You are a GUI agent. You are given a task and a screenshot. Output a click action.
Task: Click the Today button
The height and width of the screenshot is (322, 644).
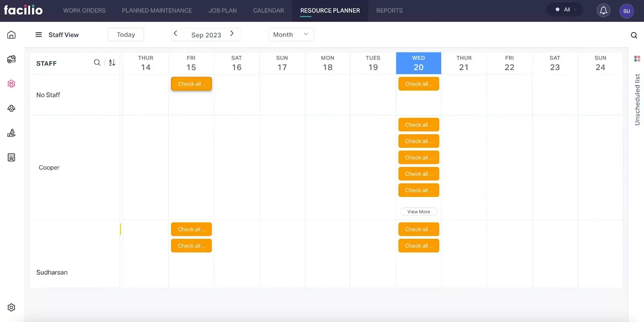click(126, 35)
